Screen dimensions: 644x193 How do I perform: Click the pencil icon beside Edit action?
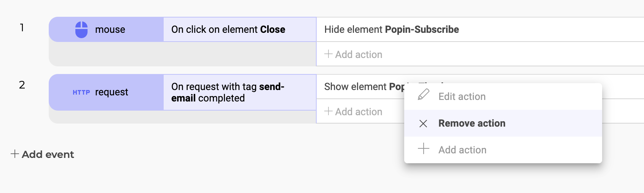[424, 95]
